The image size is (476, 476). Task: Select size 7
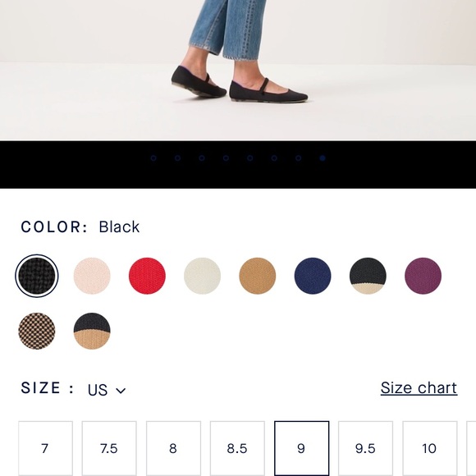tap(45, 448)
